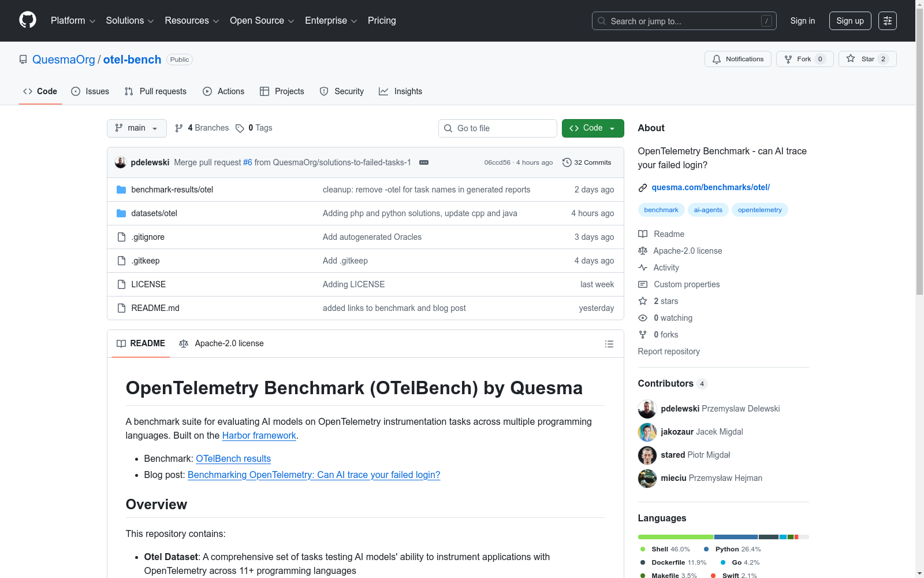Open mieciu contributor avatar

coord(647,478)
